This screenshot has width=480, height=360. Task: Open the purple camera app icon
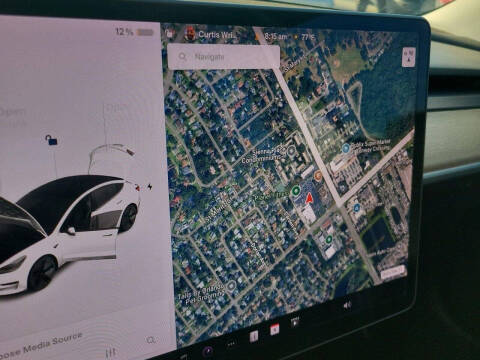click(208, 351)
